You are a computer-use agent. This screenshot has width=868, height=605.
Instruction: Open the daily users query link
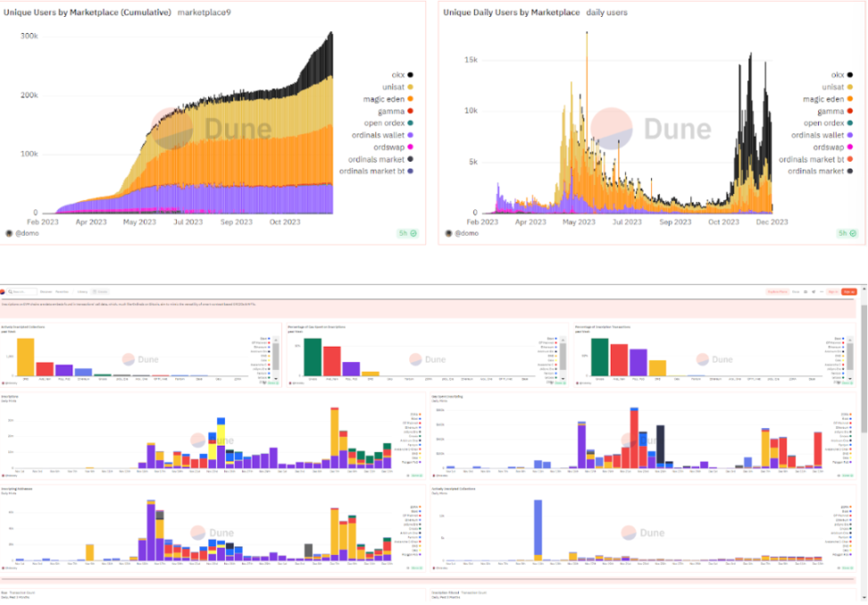(x=606, y=13)
